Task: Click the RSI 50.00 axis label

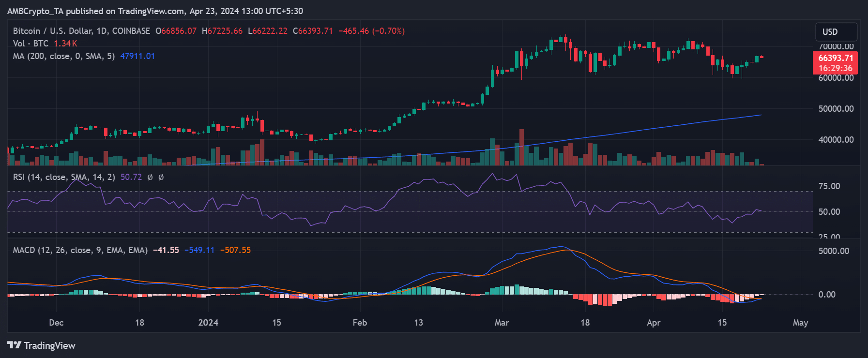Action: 829,212
